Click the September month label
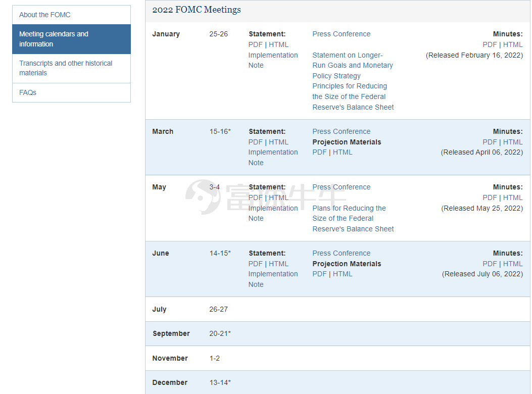The height and width of the screenshot is (394, 532). (171, 333)
